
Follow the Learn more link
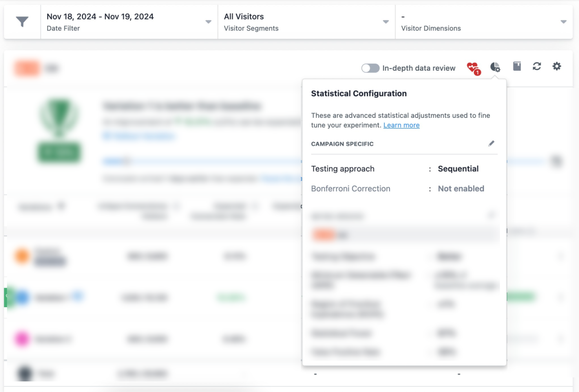click(401, 125)
